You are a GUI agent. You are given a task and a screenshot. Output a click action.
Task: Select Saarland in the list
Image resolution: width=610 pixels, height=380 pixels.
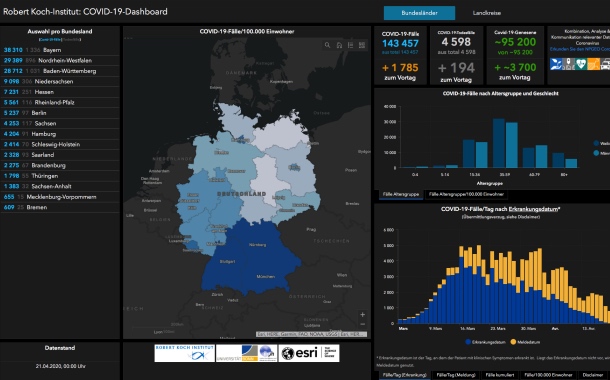tap(60, 155)
